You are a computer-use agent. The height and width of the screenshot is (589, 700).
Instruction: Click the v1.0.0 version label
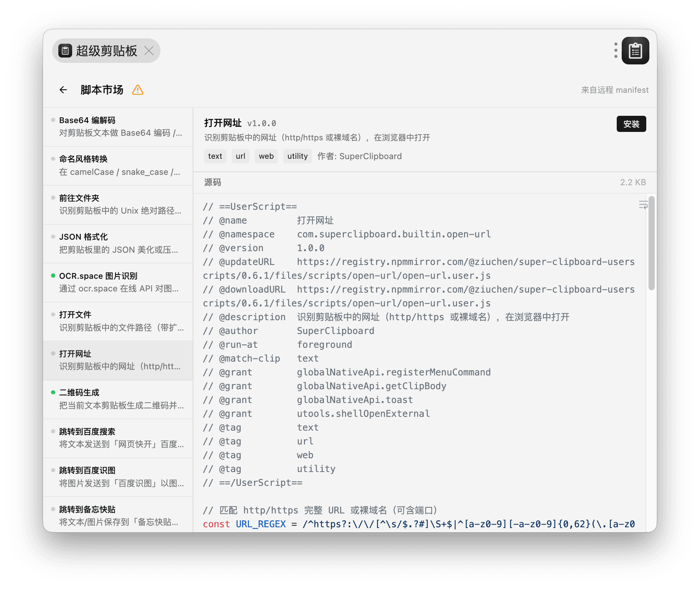point(262,123)
